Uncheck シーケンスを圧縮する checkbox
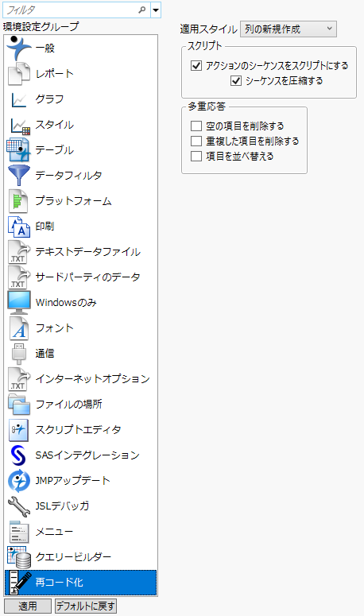364x616 pixels. 236,80
